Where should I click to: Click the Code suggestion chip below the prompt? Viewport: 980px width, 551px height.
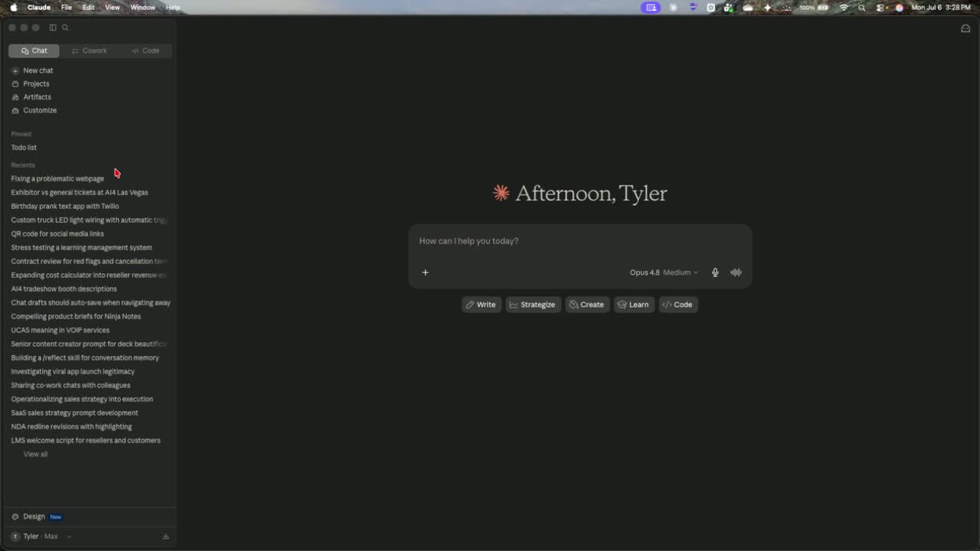pyautogui.click(x=678, y=305)
